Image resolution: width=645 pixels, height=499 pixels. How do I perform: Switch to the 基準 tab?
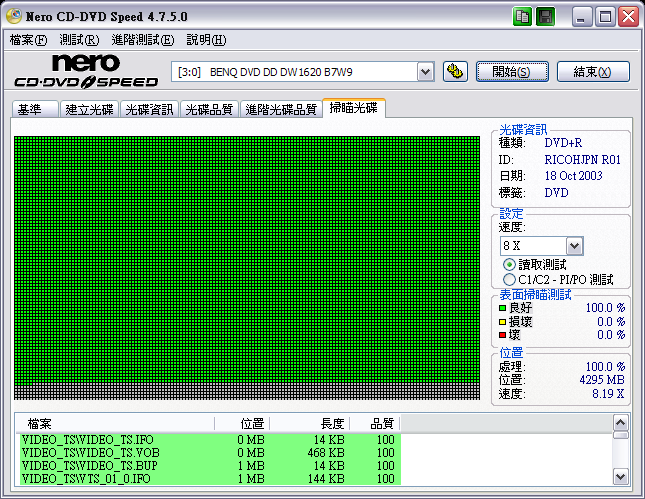[35, 109]
